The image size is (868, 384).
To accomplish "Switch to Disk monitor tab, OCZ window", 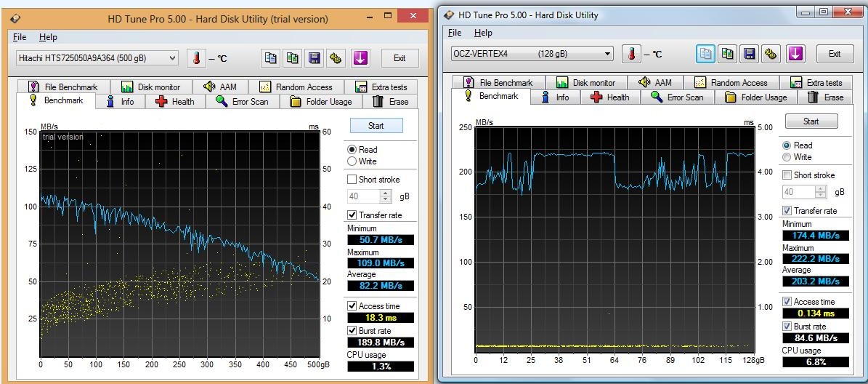I will (x=586, y=83).
